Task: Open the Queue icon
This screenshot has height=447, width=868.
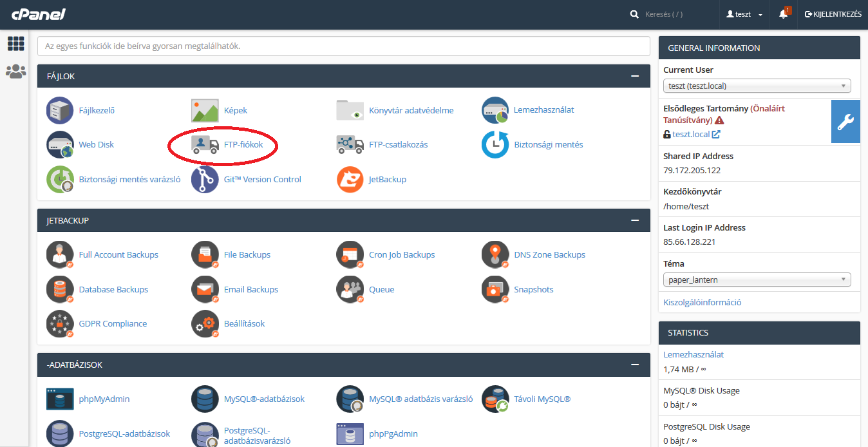Action: (x=350, y=289)
